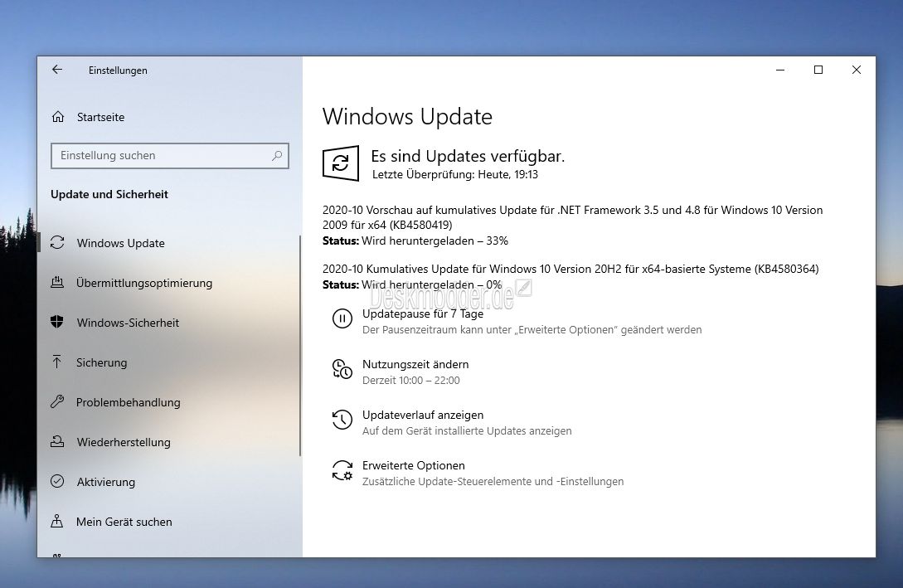Click the Problembehandlung wrench icon

[57, 402]
